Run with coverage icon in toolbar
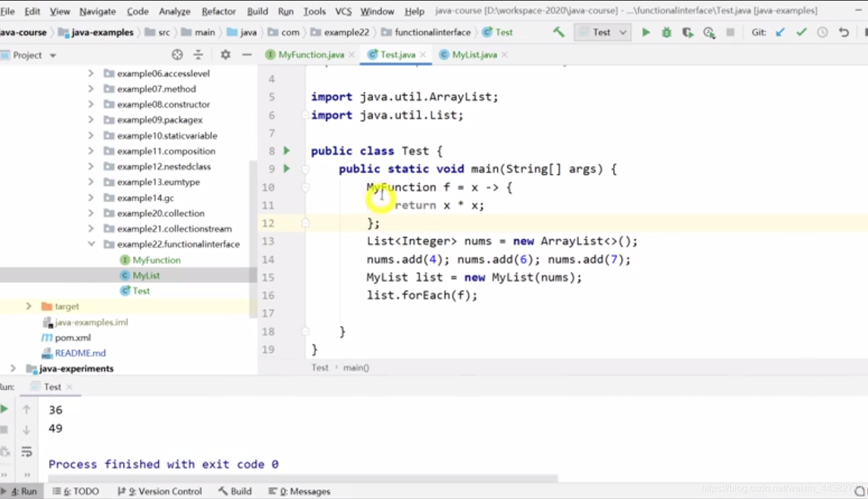Screen dimensions: 868x499 (688, 32)
